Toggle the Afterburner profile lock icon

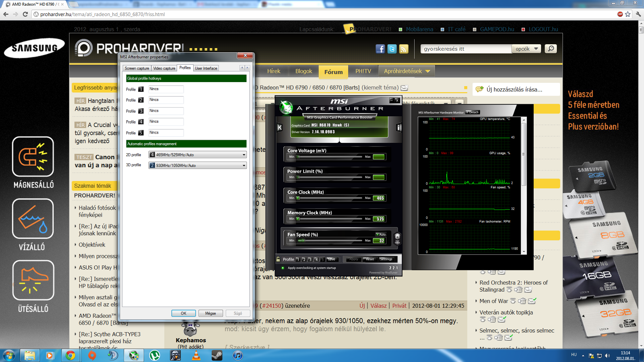coord(278,259)
